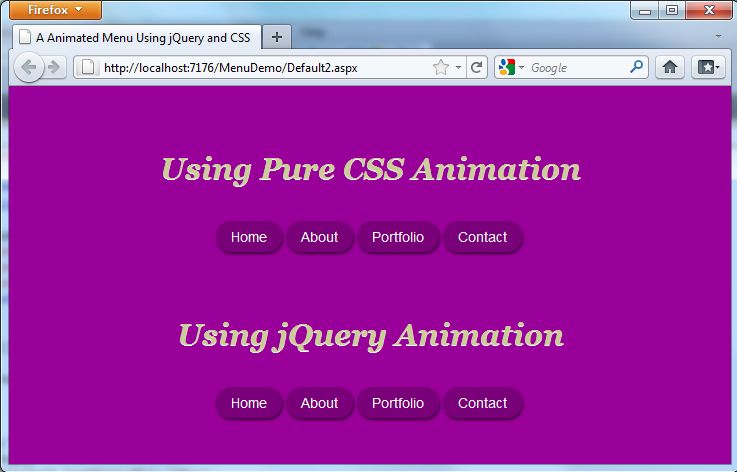
Task: Open the Firefox application menu
Action: (x=55, y=9)
